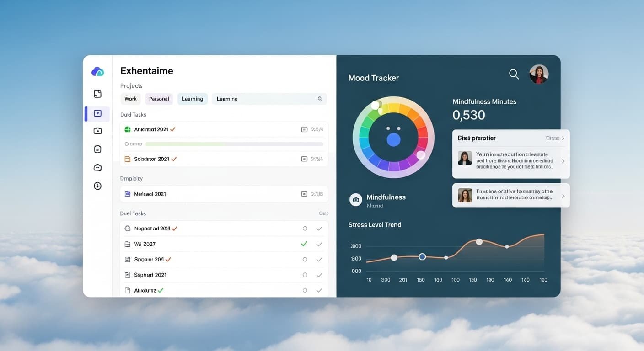Check the circle next to Ssphert 2021
644x351 pixels.
305,275
